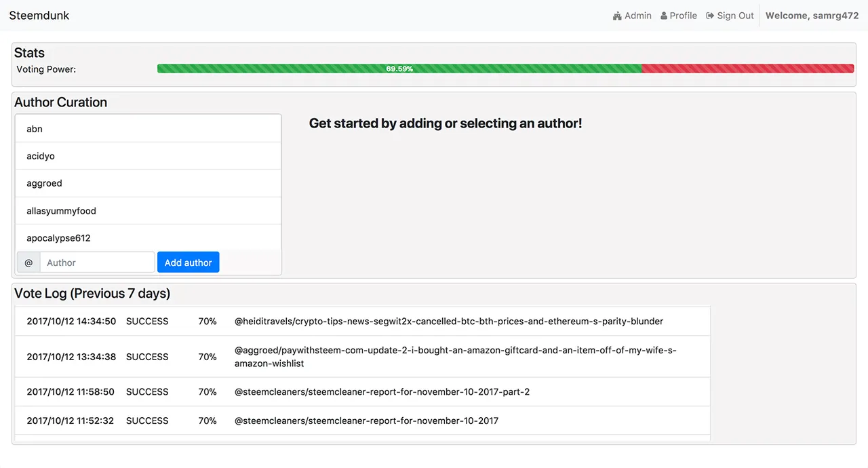
Task: Focus the Author input field
Action: click(x=98, y=262)
